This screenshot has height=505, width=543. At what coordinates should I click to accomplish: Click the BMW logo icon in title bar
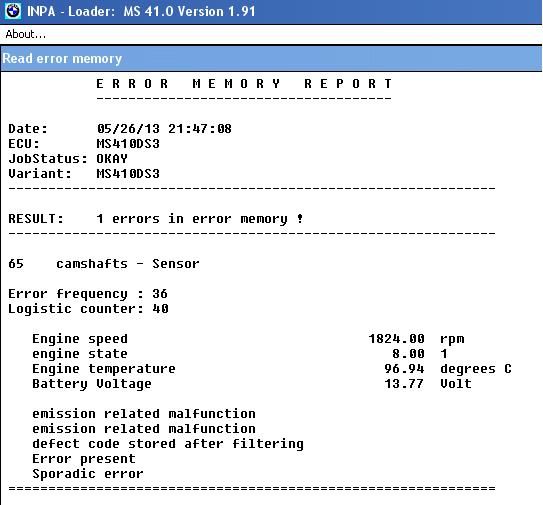pyautogui.click(x=13, y=11)
